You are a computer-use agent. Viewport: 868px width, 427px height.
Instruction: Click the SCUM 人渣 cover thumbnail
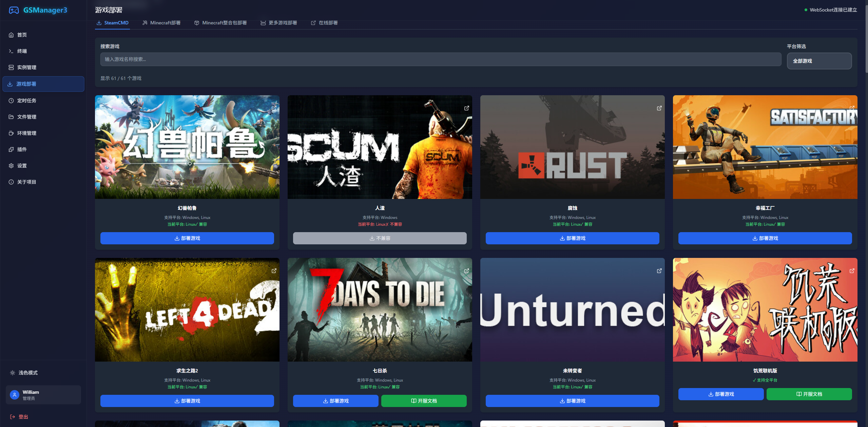coord(380,147)
